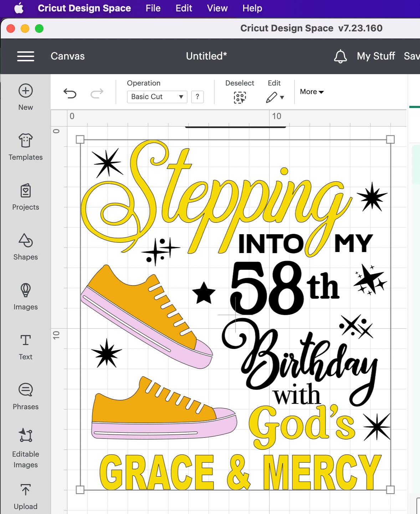The width and height of the screenshot is (420, 514).
Task: Open the Phrases panel
Action: (26, 396)
